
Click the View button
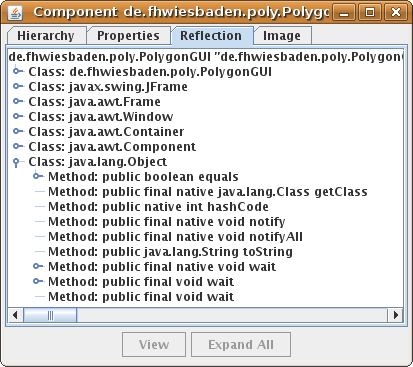(154, 344)
